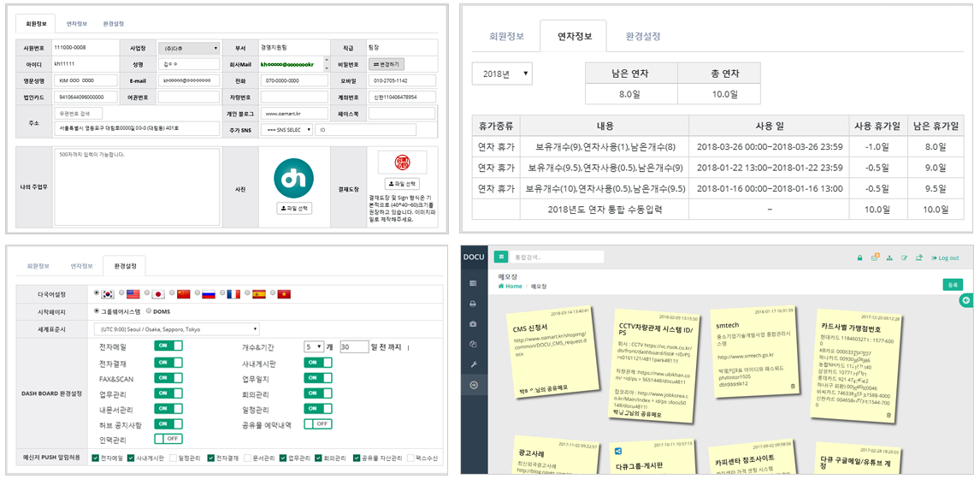Click the briefcase icon in DOCU sidebar

pyautogui.click(x=473, y=324)
